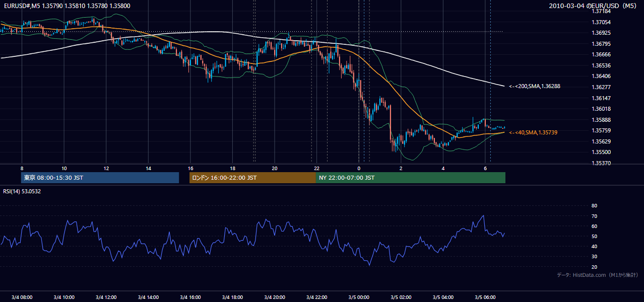The height and width of the screenshot is (302, 644).
Task: Click the 3/4 10:00 date axis label
Action: (64, 297)
